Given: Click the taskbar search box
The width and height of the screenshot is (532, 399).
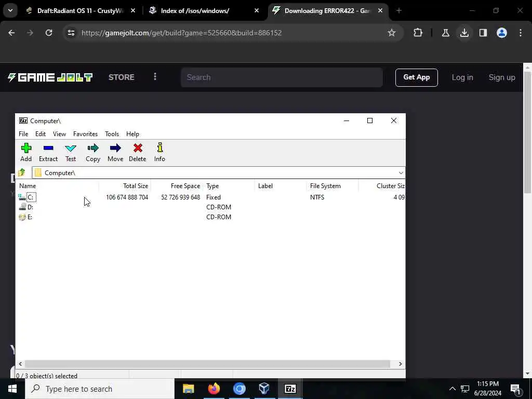Looking at the screenshot, I should pos(100,389).
